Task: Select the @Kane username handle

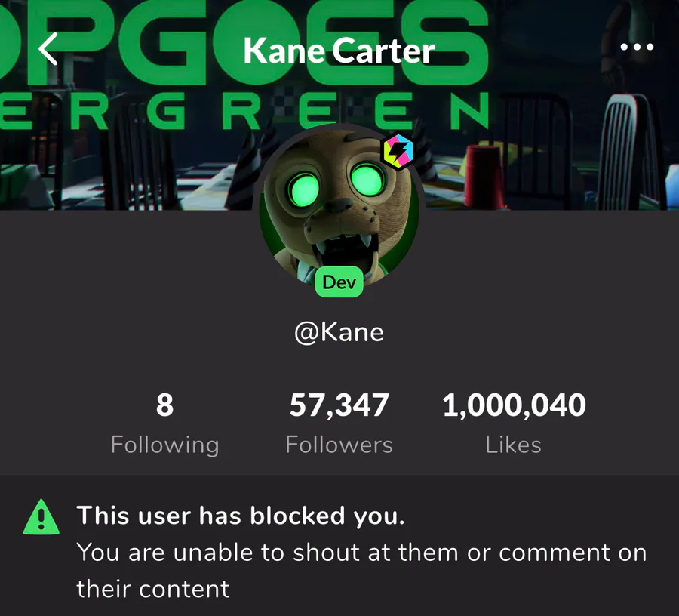Action: pos(339,333)
